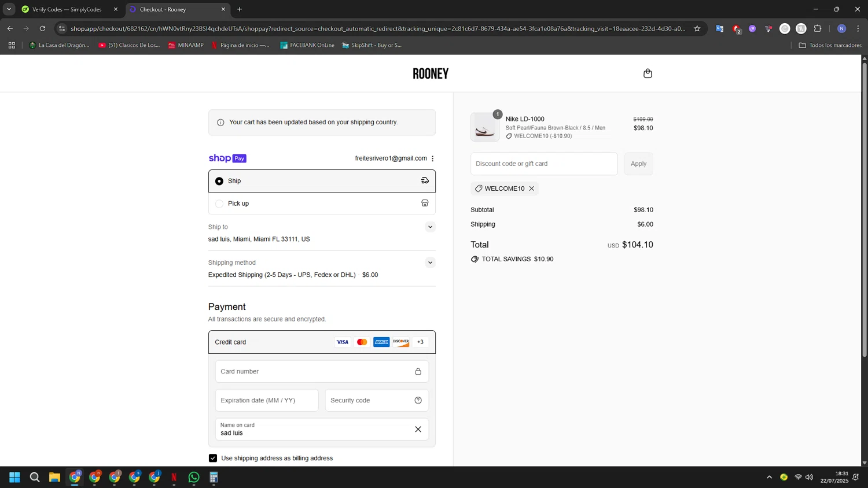Click the Nike LD-1000 product thumbnail
This screenshot has width=868, height=488.
pyautogui.click(x=485, y=127)
